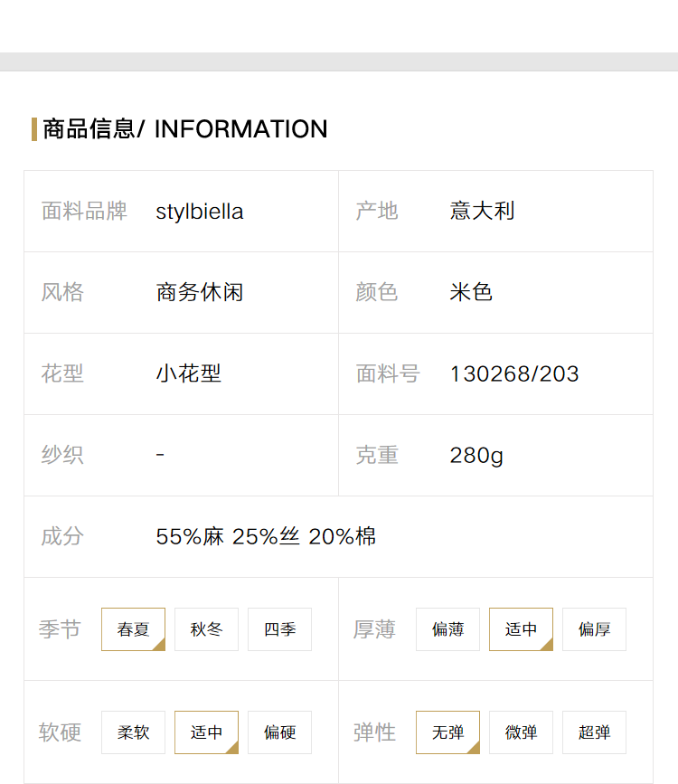678x784 pixels.
Task: Select 无弹 elasticity option
Action: 447,732
